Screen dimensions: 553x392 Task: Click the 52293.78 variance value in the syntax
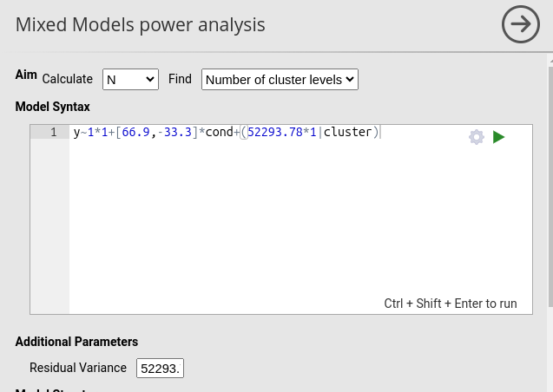coord(274,133)
